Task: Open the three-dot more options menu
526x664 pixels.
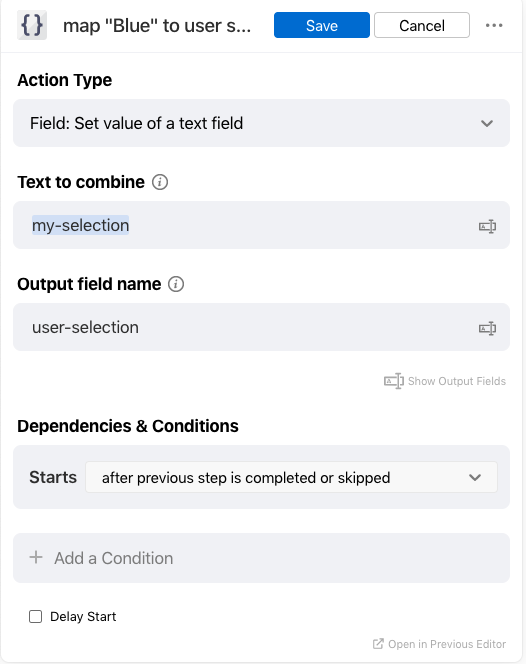Action: (x=494, y=25)
